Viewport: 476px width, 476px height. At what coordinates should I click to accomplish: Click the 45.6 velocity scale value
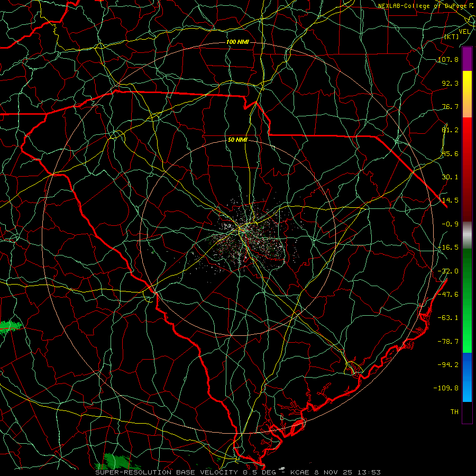click(x=450, y=153)
